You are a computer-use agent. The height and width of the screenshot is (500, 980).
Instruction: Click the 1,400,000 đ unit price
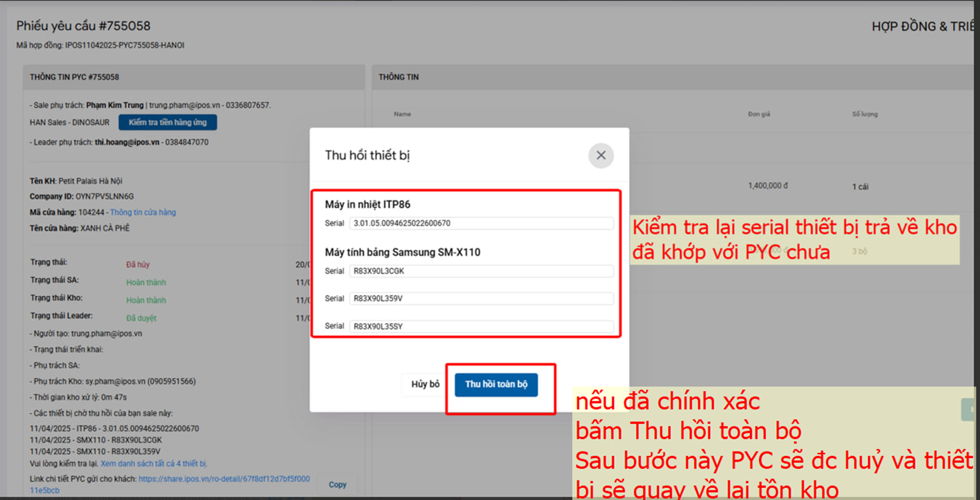(x=768, y=186)
